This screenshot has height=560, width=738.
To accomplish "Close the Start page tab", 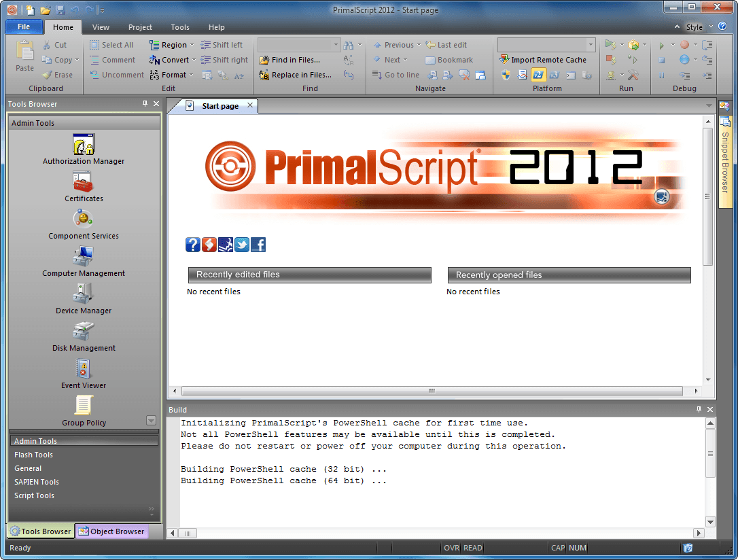I will [250, 105].
